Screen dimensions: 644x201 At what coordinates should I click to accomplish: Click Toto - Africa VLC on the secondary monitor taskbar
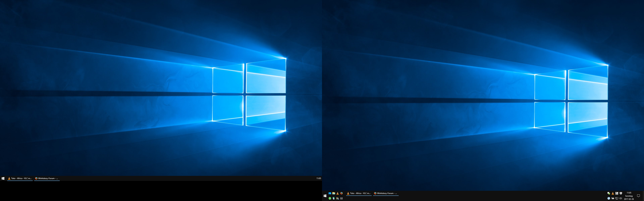click(x=20, y=178)
